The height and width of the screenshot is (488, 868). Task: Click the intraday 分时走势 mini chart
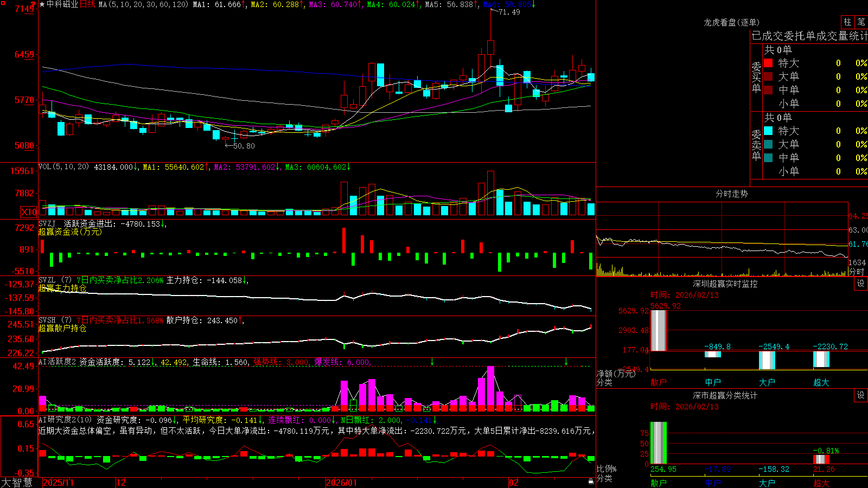(722, 240)
